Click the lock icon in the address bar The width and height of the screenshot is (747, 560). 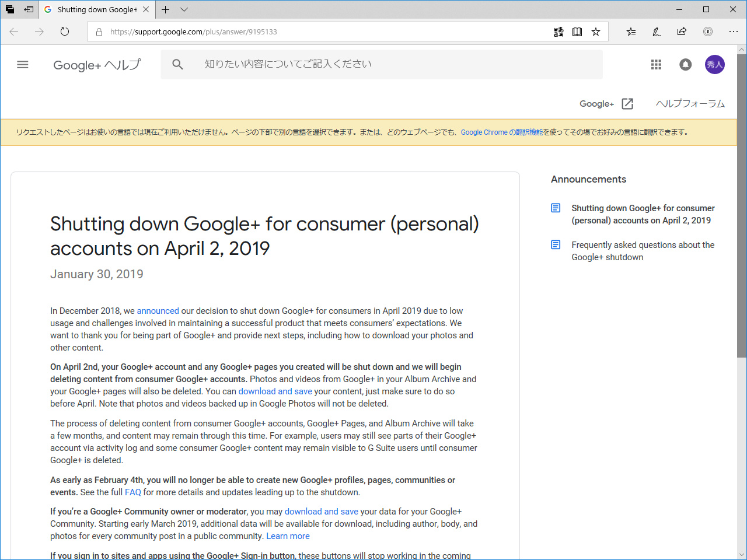pyautogui.click(x=98, y=32)
